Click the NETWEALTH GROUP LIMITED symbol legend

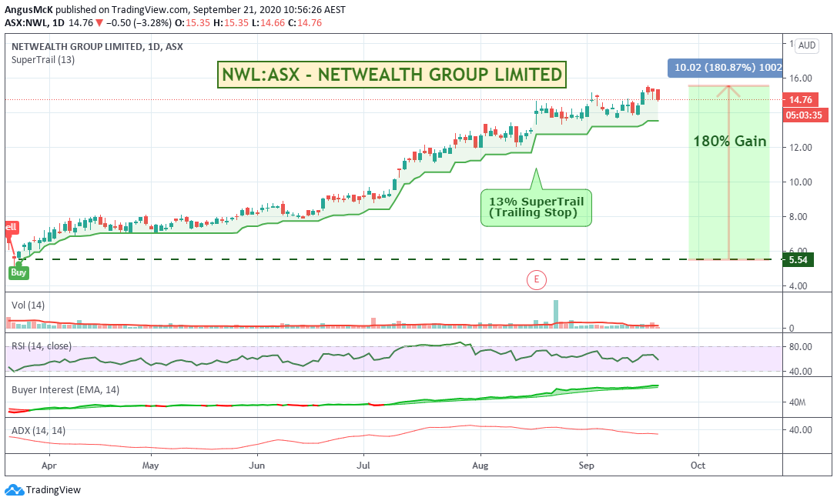97,46
